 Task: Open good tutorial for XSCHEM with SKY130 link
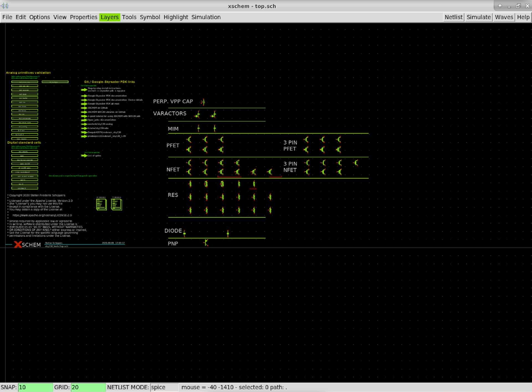coord(114,116)
